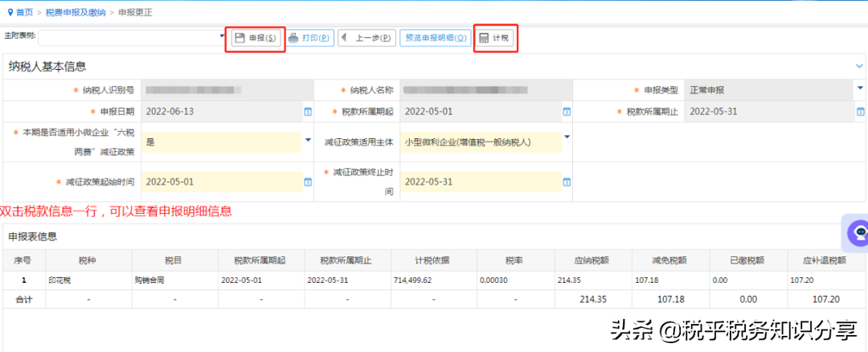This screenshot has height=352, width=868.
Task: Click 减征政策终止时间 field
Action: click(x=481, y=182)
